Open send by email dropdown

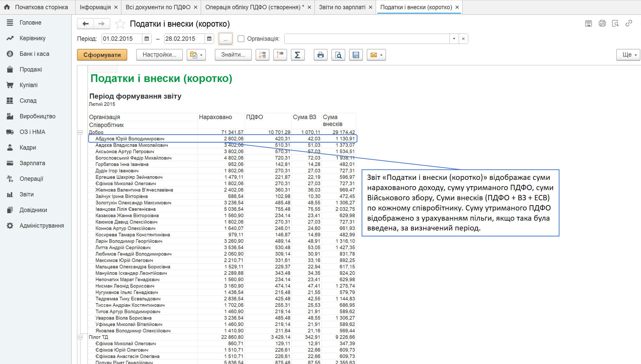point(376,55)
